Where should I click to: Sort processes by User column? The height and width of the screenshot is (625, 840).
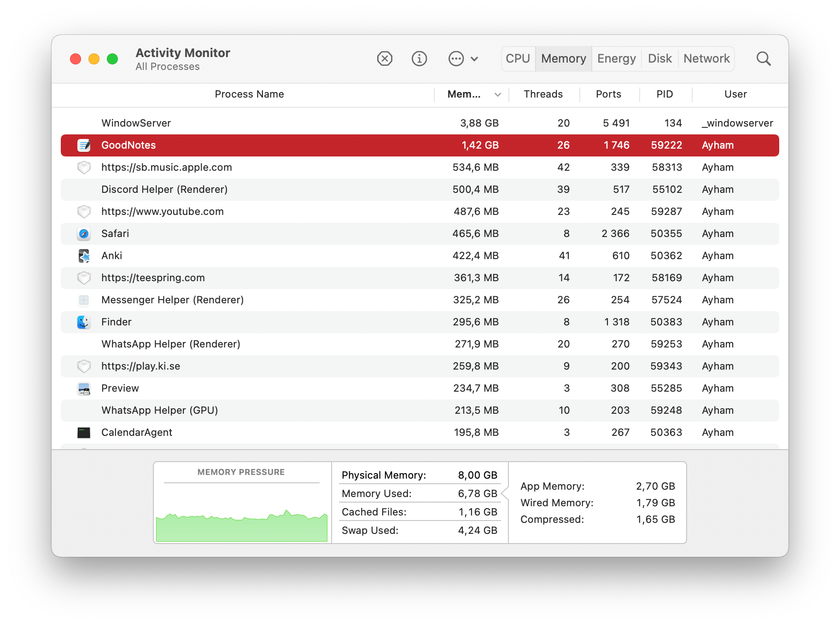click(735, 94)
